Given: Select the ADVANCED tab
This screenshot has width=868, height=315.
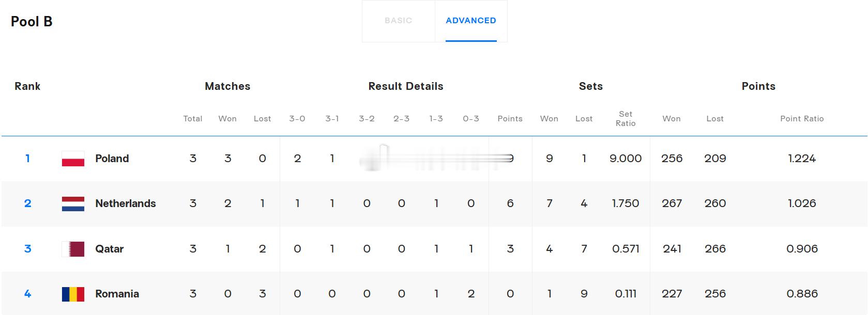Looking at the screenshot, I should click(471, 21).
